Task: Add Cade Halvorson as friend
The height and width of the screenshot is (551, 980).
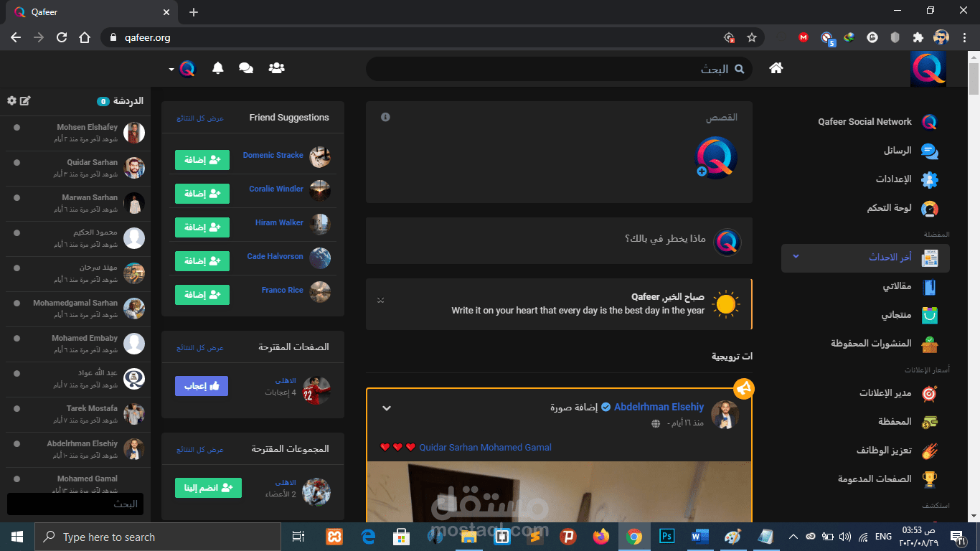Action: [x=202, y=261]
